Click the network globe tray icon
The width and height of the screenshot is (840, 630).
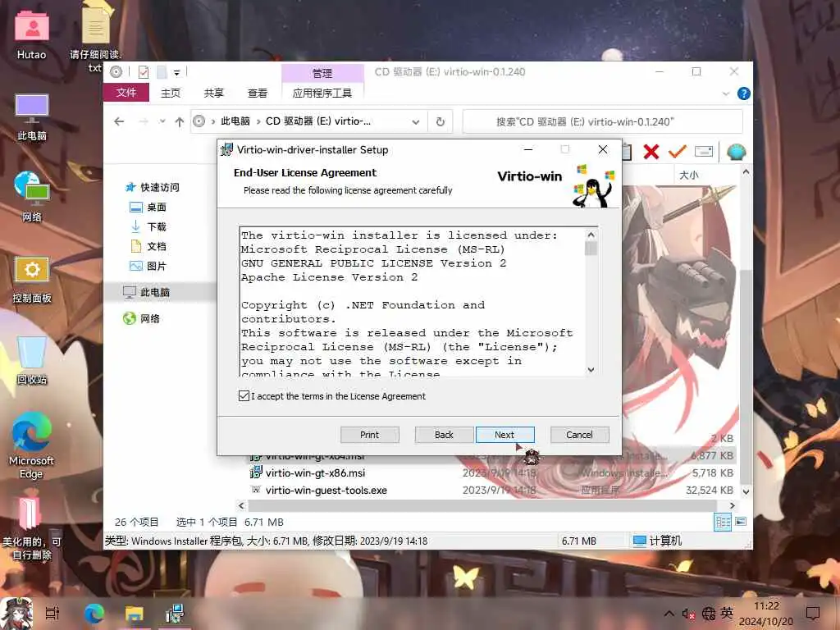click(x=708, y=614)
